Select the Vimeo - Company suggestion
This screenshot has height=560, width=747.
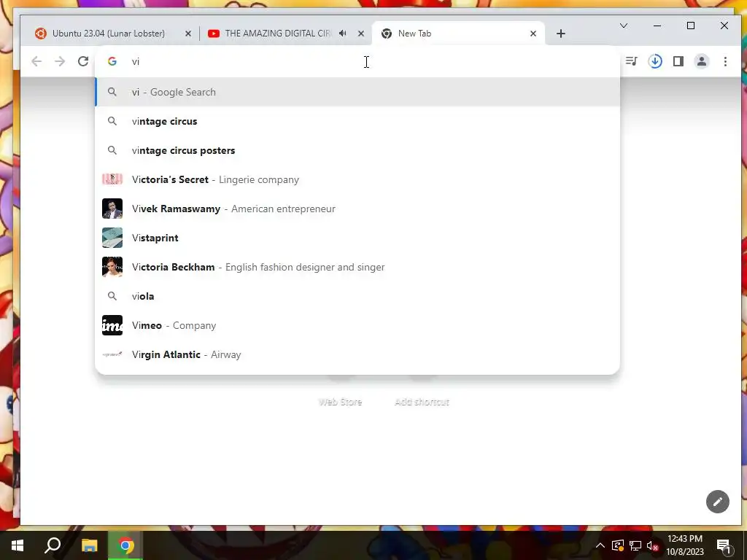pos(357,325)
